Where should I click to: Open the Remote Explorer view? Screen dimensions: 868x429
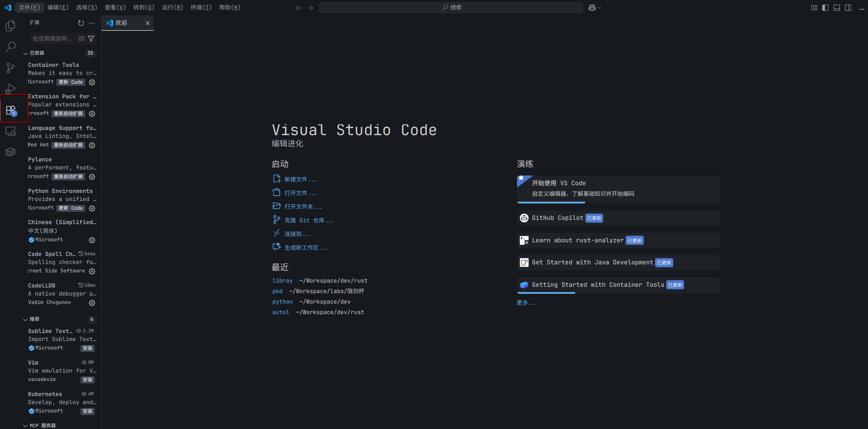[11, 131]
